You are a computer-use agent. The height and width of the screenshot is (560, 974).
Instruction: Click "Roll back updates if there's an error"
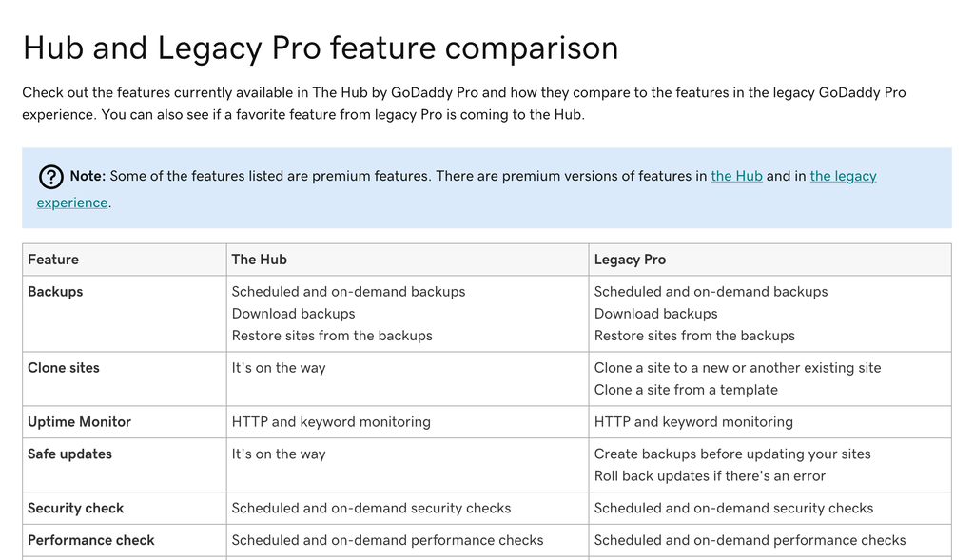coord(710,476)
